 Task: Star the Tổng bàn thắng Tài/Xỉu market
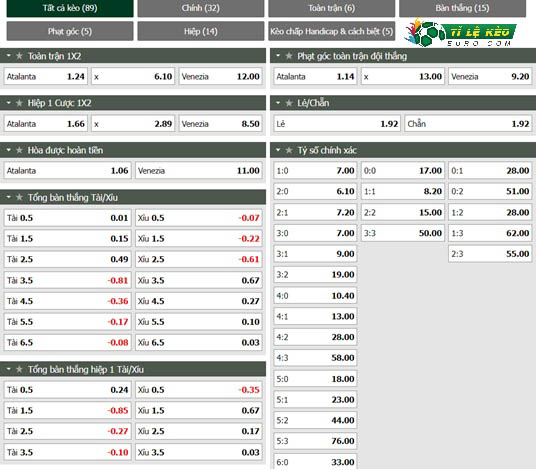tap(19, 197)
